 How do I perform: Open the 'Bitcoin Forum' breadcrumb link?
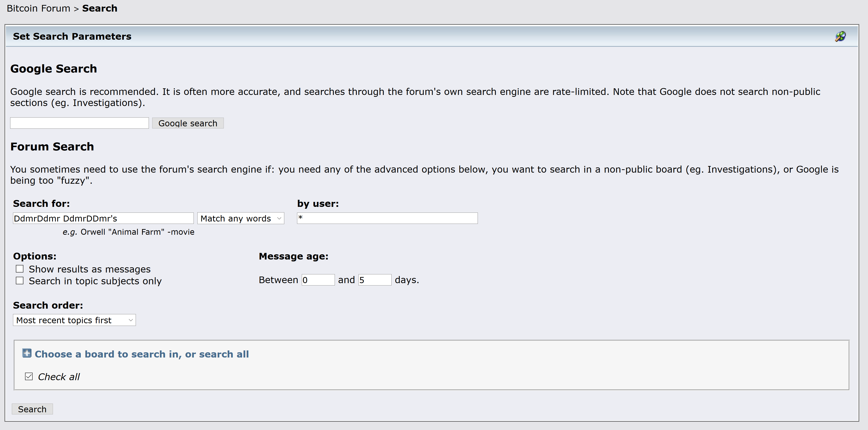point(39,9)
